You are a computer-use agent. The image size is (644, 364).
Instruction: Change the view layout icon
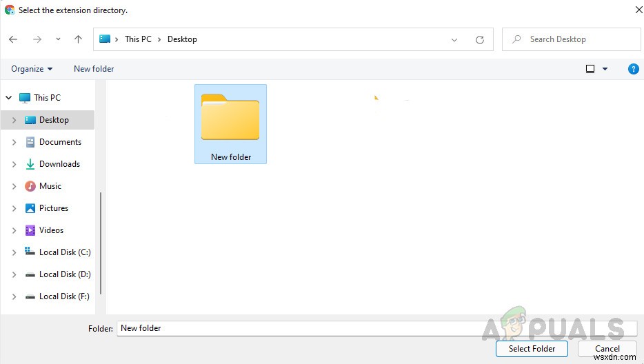(590, 69)
